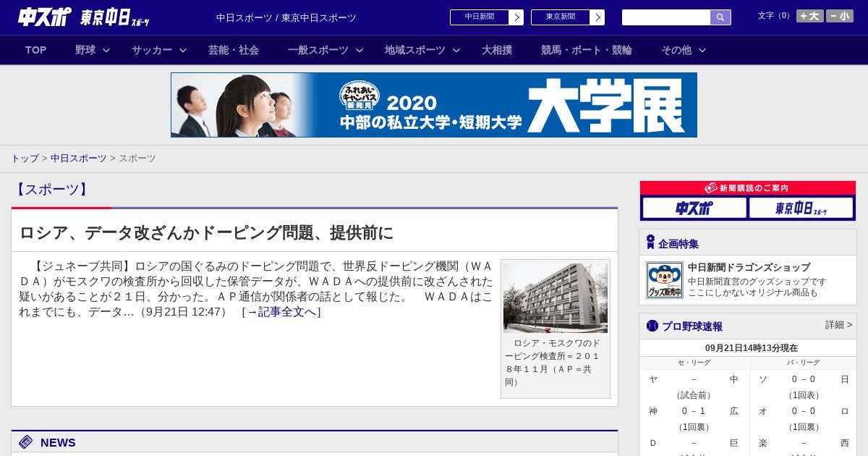This screenshot has height=456, width=868.
Task: Click the パ・リーグ column header
Action: pyautogui.click(x=803, y=363)
